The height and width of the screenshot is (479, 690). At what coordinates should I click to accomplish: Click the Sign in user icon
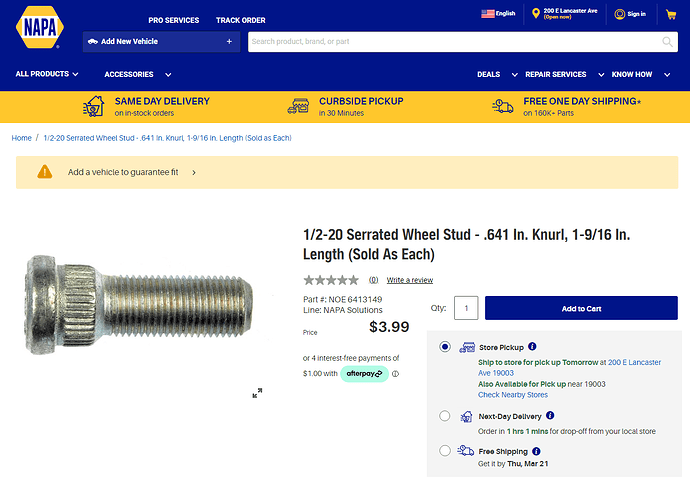620,14
